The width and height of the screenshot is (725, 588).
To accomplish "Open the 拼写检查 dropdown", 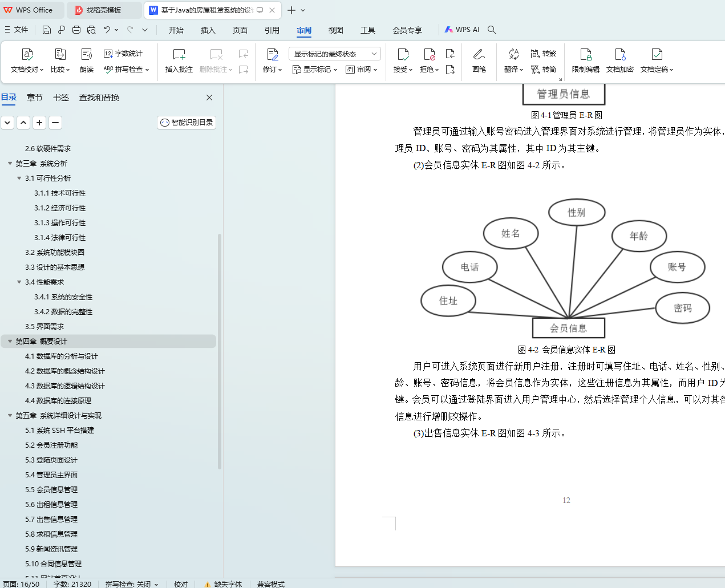I will [126, 70].
